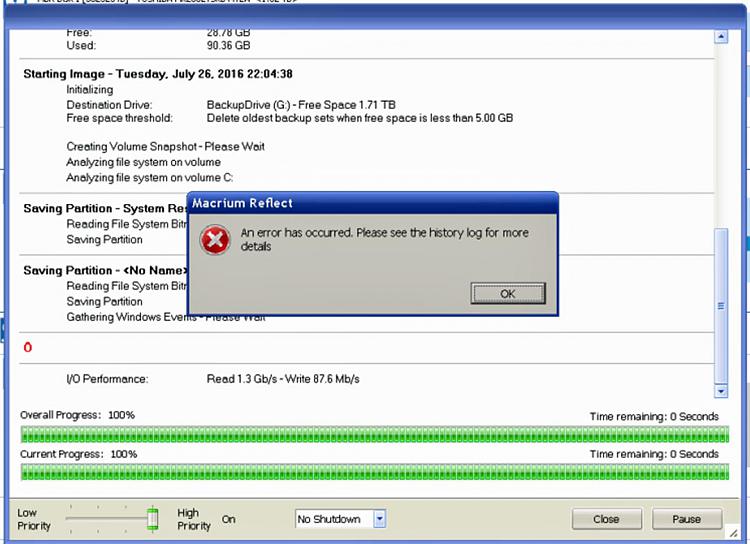Click the window resize grip corner

733,533
